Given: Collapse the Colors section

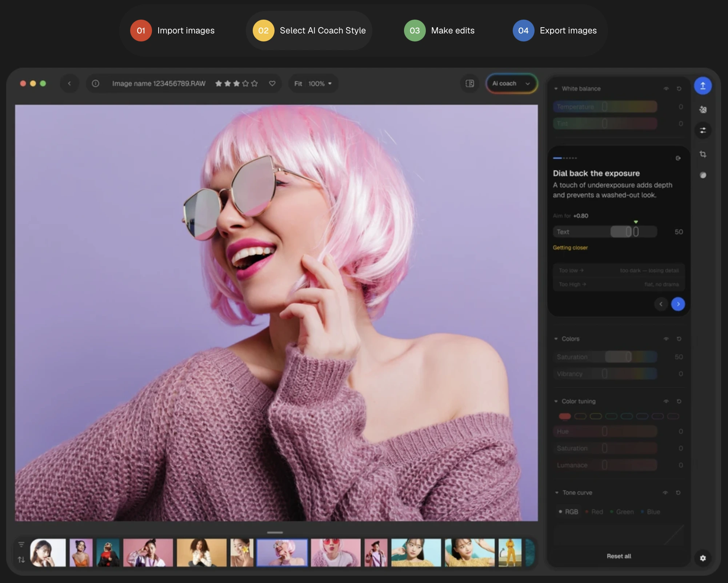Looking at the screenshot, I should coord(556,339).
